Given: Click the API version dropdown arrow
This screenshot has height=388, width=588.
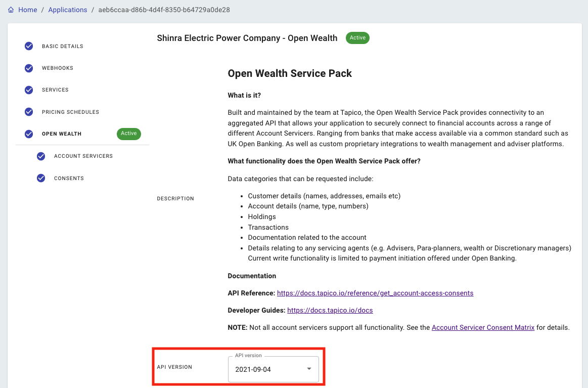Looking at the screenshot, I should click(x=309, y=369).
